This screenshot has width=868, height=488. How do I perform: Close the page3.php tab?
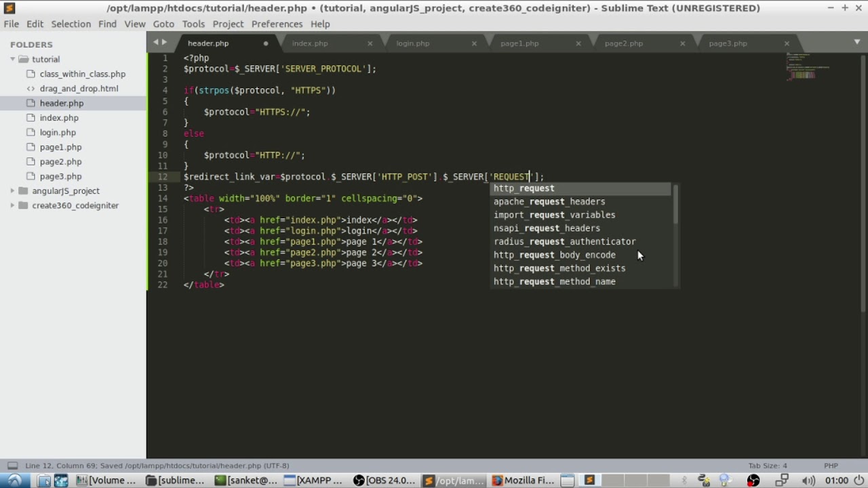pyautogui.click(x=787, y=43)
